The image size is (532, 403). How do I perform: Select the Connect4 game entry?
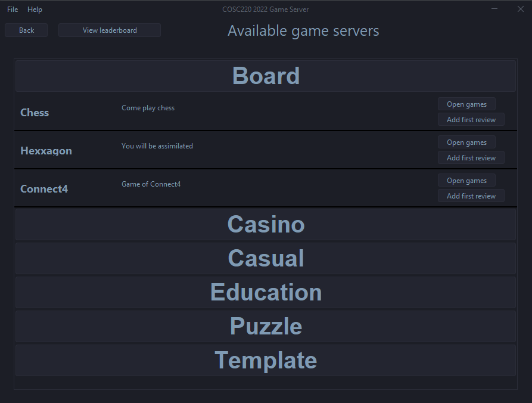coord(44,188)
